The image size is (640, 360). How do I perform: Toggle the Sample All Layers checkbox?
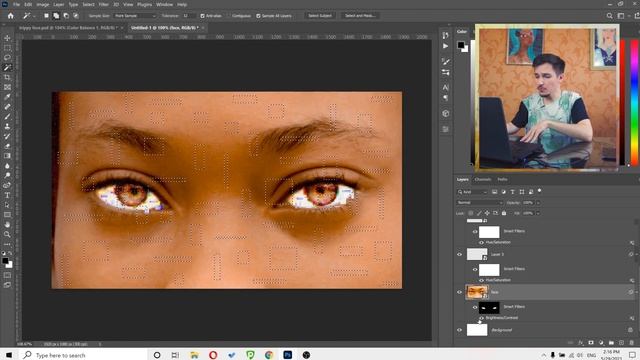tap(258, 16)
